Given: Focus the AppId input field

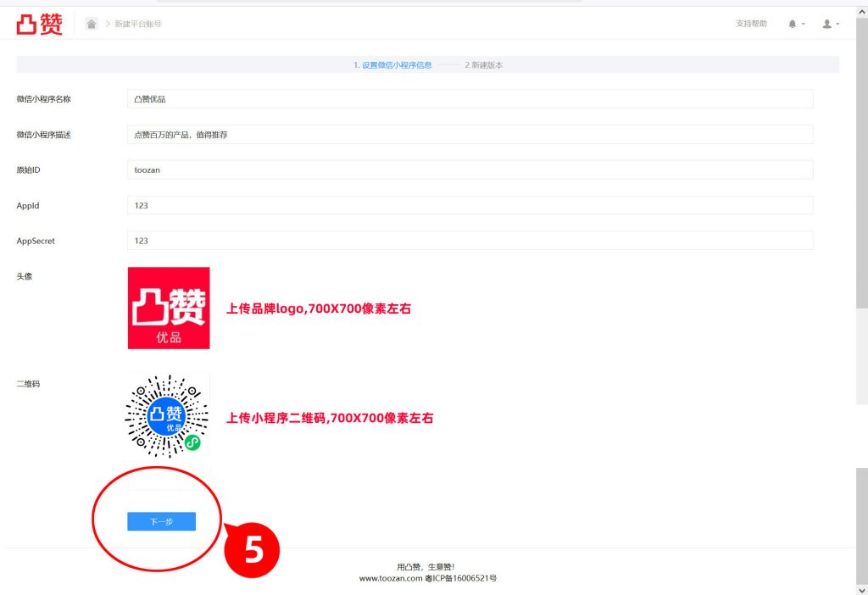Looking at the screenshot, I should pos(470,205).
